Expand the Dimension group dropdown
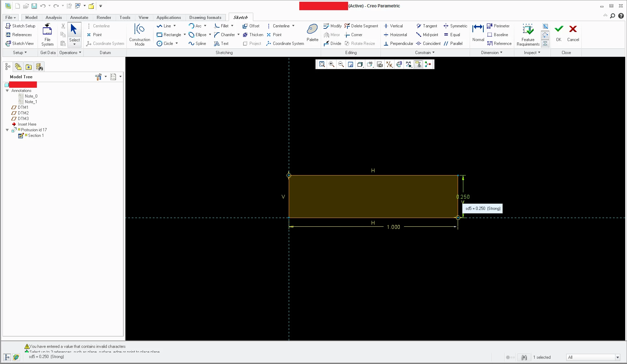Viewport: 627px width, 364px height. tap(491, 53)
